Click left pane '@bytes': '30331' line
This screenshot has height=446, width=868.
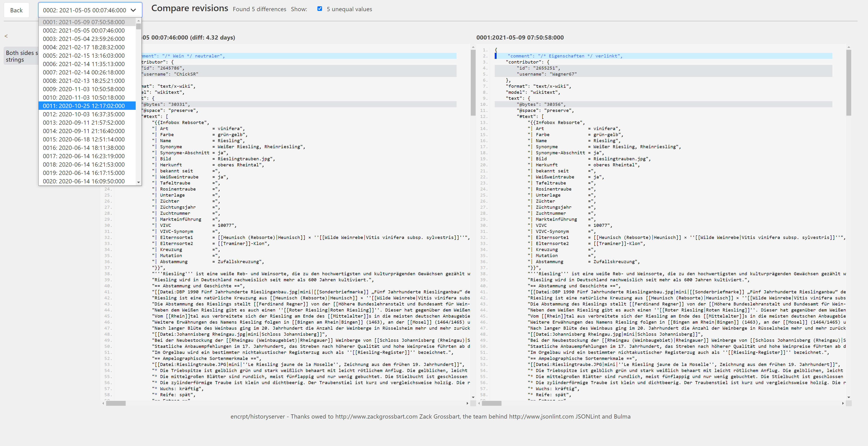pos(299,104)
